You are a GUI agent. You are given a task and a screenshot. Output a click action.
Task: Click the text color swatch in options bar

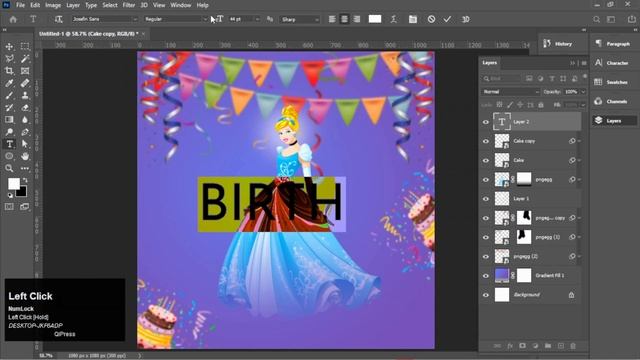point(375,19)
